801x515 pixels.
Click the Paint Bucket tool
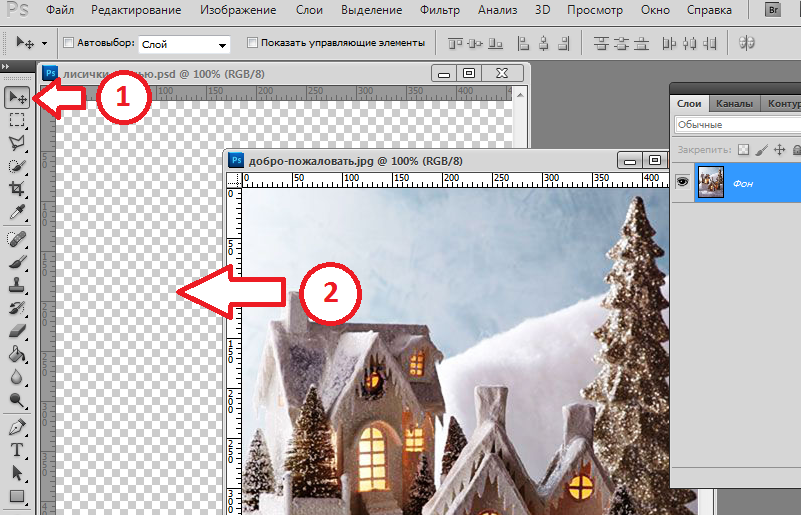pos(17,354)
